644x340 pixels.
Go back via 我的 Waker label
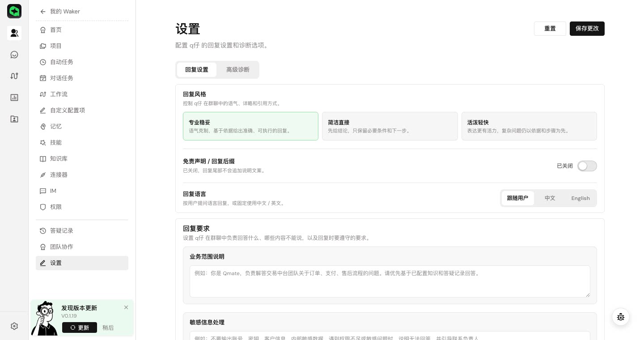(x=65, y=12)
